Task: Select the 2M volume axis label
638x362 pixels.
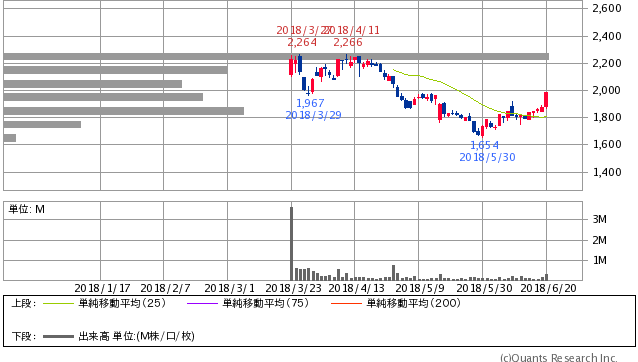Action: click(x=599, y=240)
